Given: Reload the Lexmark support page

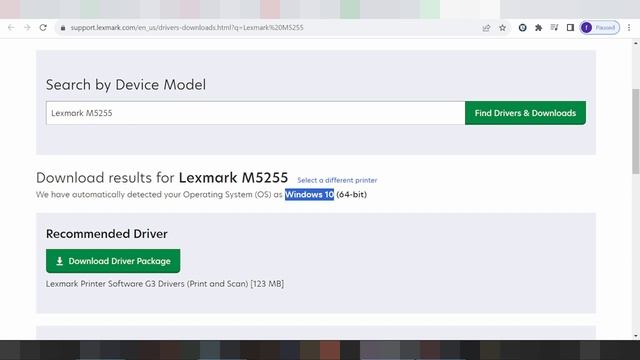Looking at the screenshot, I should 43,28.
